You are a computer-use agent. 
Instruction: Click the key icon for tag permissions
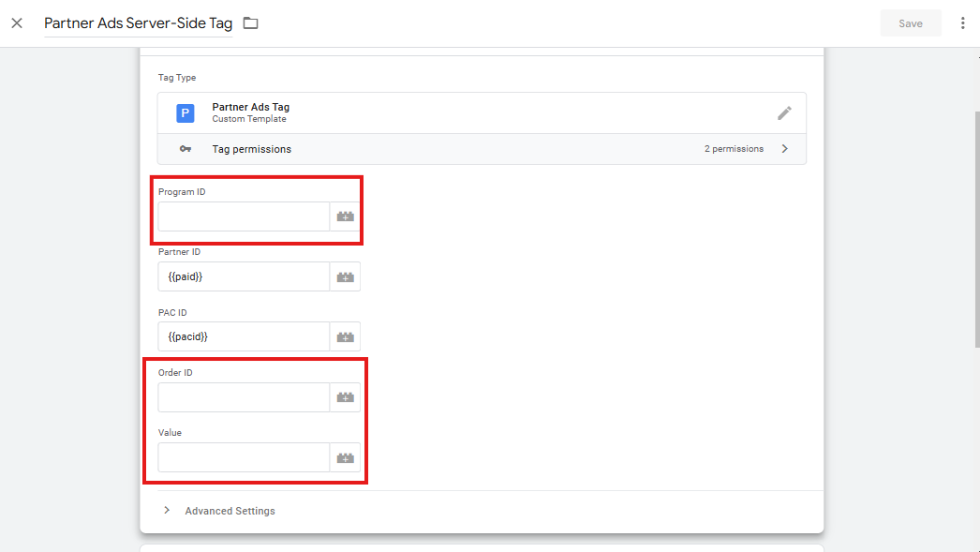click(185, 149)
